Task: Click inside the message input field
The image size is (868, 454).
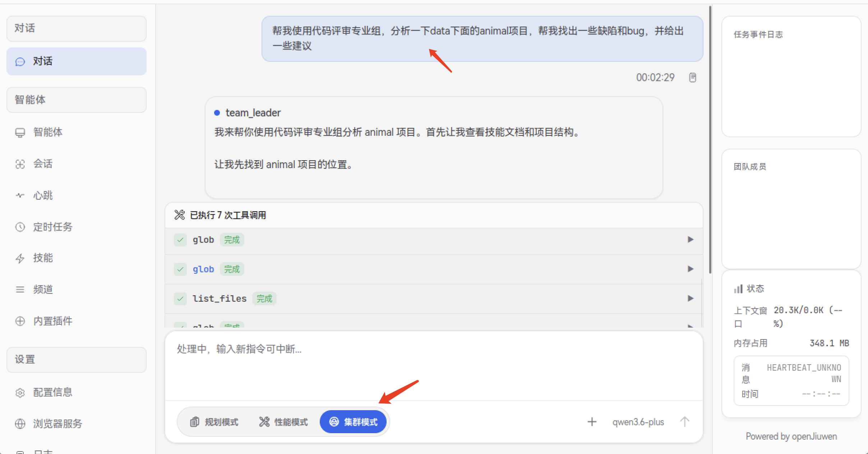Action: 434,366
